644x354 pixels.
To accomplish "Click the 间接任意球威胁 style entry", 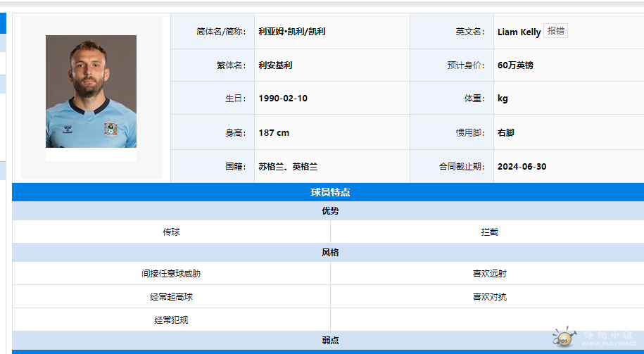I will click(171, 274).
